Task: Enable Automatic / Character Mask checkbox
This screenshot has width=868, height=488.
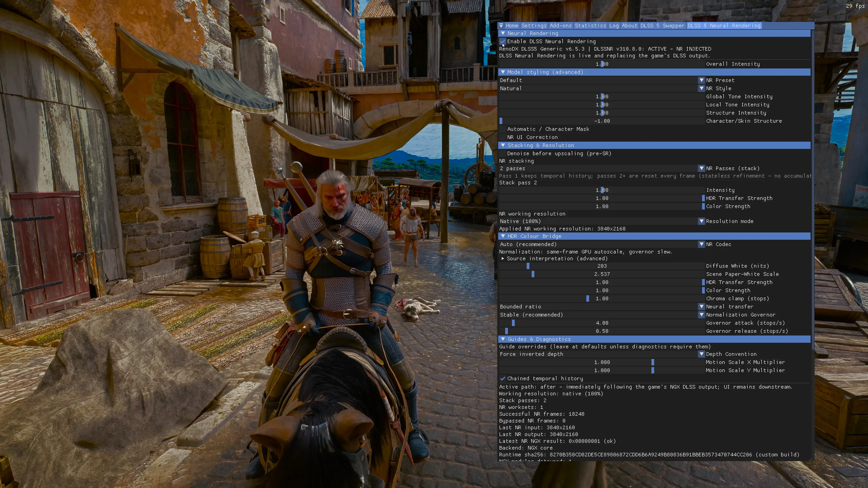Action: click(x=502, y=129)
